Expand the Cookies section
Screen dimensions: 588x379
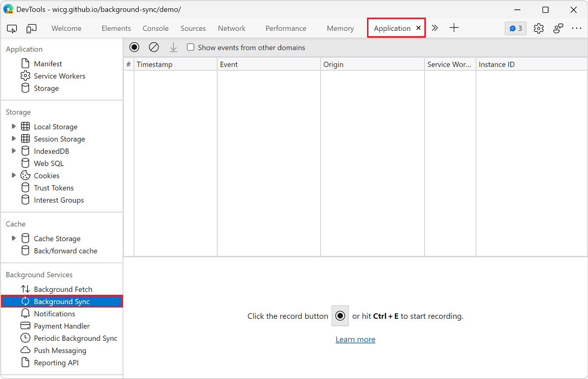[x=13, y=175]
